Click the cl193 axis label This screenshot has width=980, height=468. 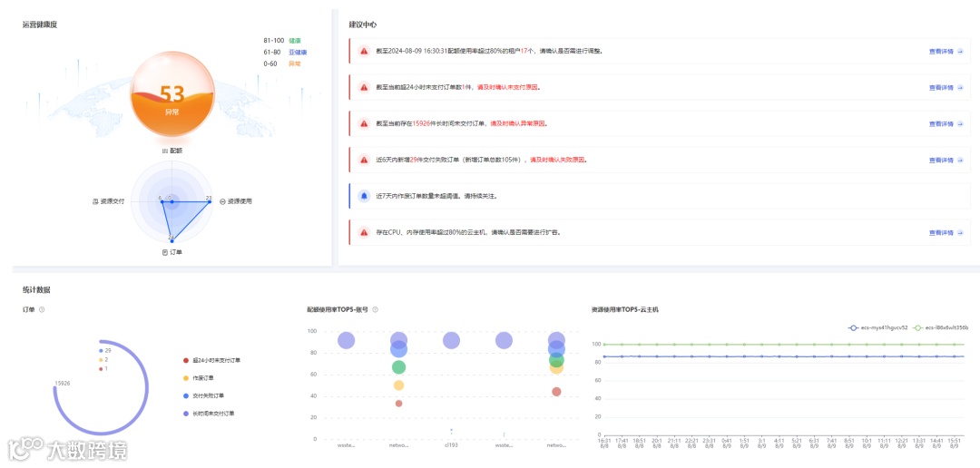(451, 445)
